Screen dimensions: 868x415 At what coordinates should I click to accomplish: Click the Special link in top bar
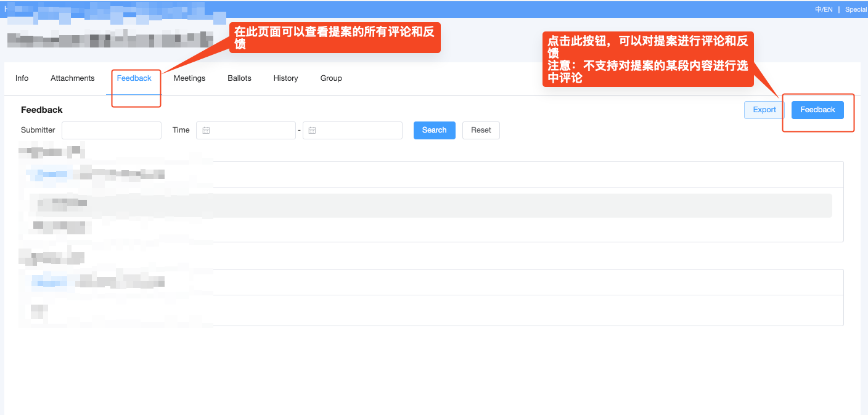856,9
